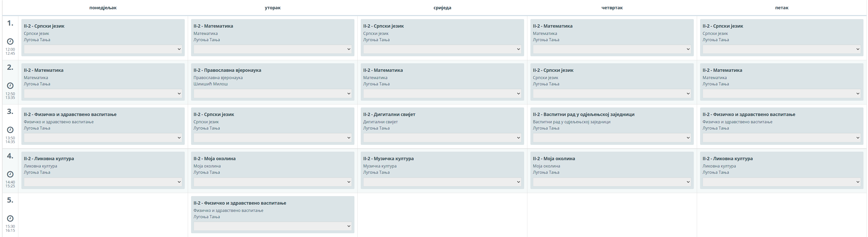This screenshot has width=868, height=237.
Task: Open dropdown for Thursday Васпитни рад class
Action: 612,138
